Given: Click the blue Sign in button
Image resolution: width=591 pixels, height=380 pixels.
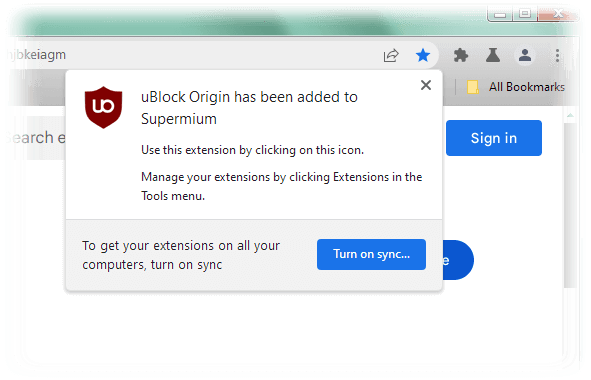Looking at the screenshot, I should tap(494, 138).
